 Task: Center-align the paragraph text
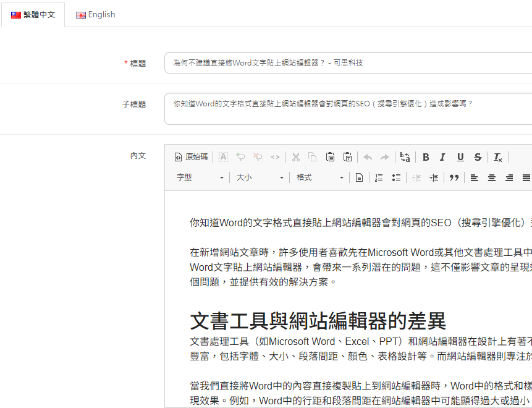[491, 177]
